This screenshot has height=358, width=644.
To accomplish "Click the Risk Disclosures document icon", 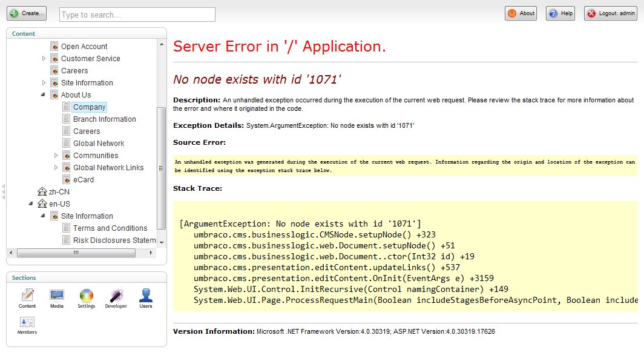I will point(66,240).
